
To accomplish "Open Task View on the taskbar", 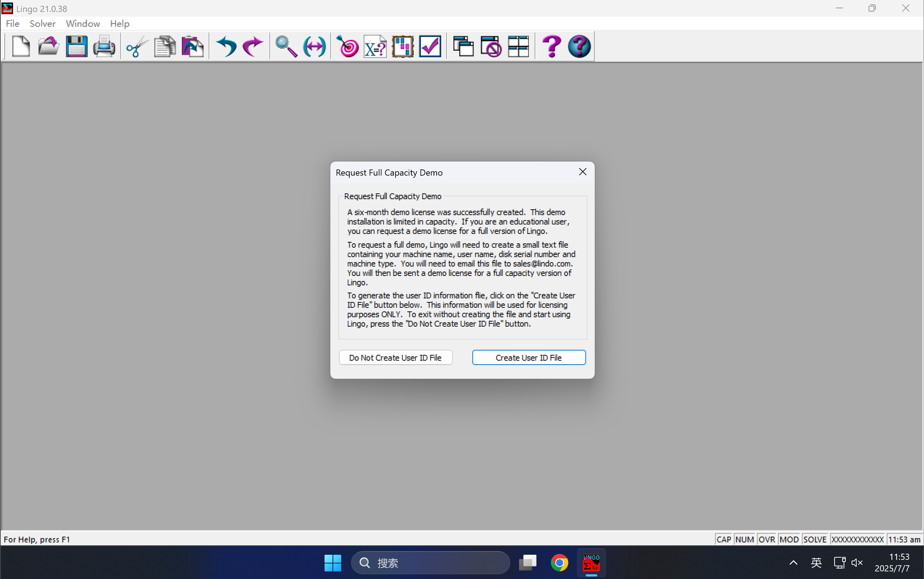I will tap(528, 563).
